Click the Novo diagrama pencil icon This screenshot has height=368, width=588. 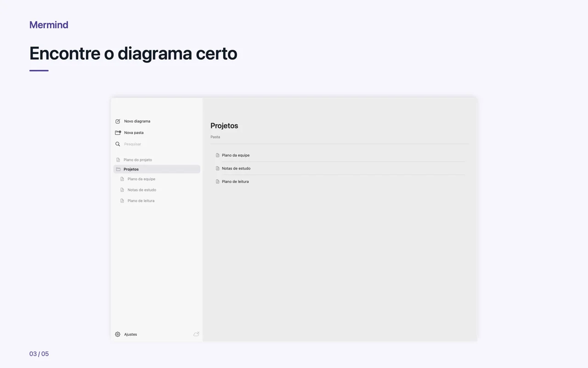pos(118,121)
